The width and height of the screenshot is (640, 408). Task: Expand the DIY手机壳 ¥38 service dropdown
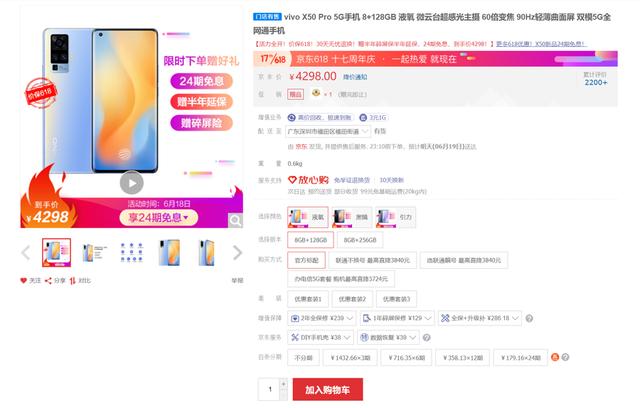click(x=320, y=337)
